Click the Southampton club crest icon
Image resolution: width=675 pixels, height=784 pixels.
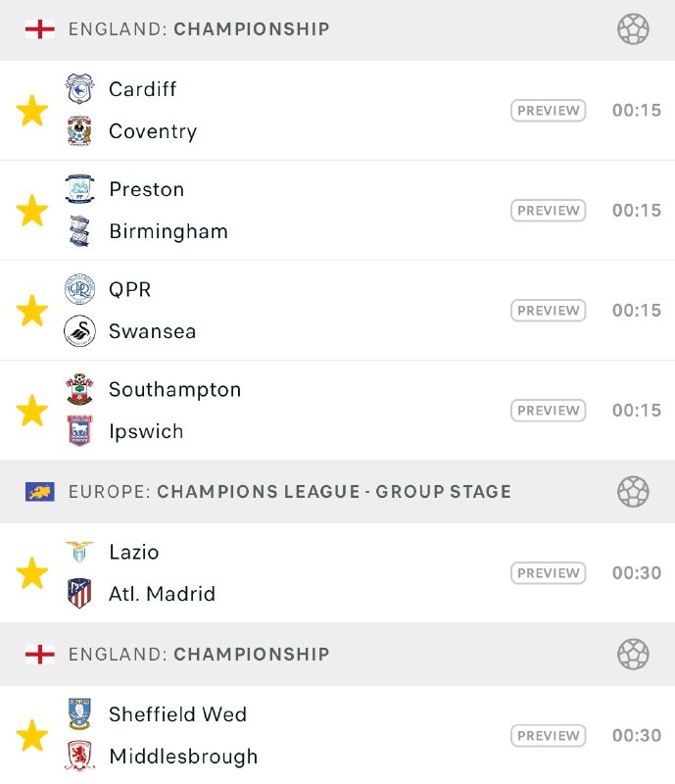click(79, 389)
